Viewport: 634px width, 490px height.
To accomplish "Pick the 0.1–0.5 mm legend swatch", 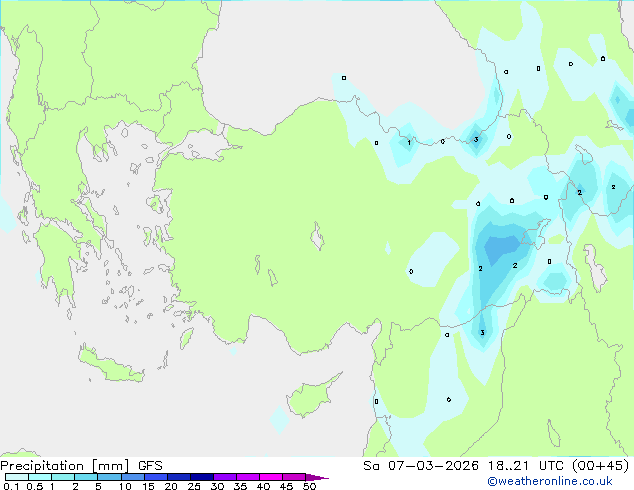I will (x=17, y=477).
